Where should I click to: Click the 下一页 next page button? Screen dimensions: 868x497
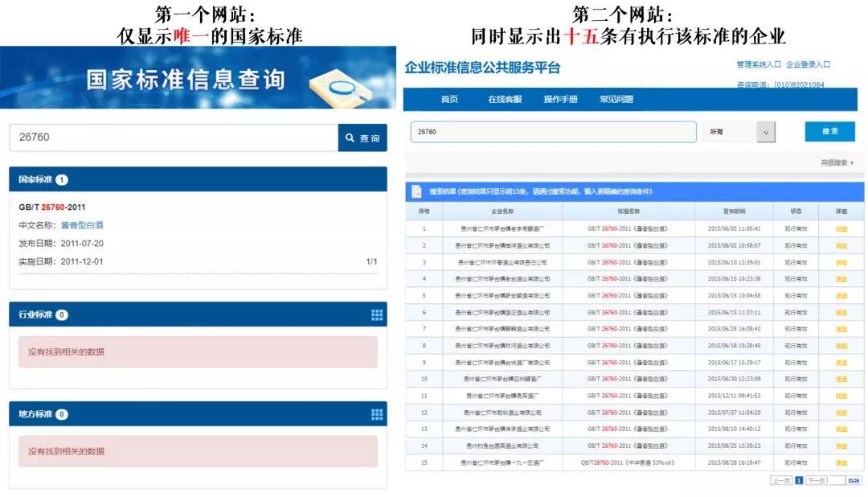pyautogui.click(x=818, y=479)
